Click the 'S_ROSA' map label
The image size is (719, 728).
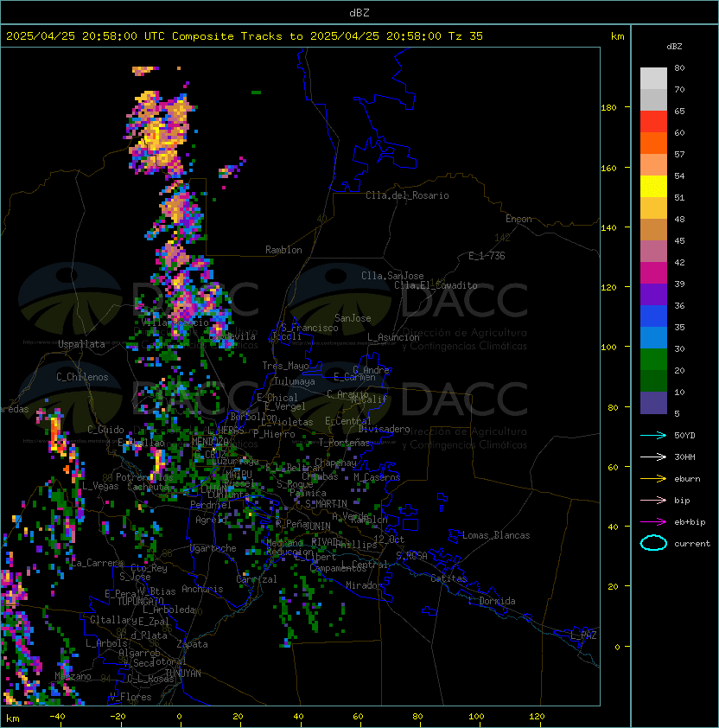pos(411,556)
